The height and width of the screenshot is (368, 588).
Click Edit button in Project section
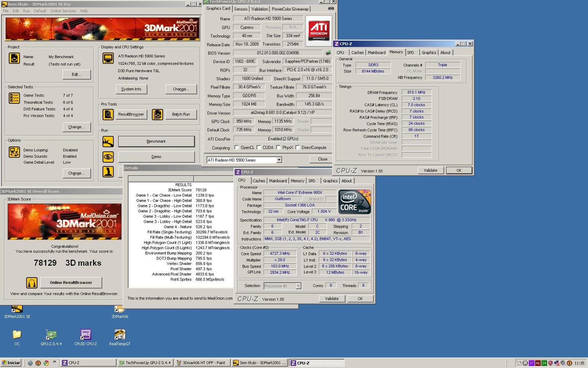pyautogui.click(x=76, y=74)
